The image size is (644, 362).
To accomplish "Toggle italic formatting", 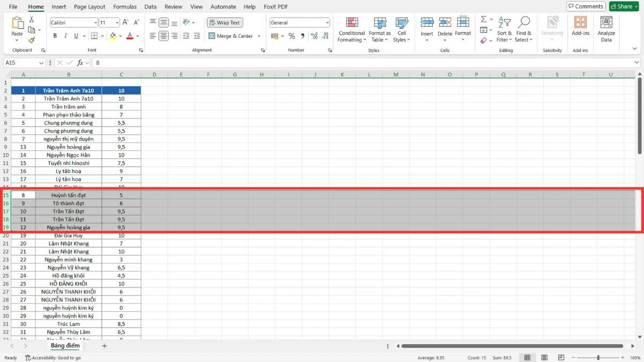I will (x=65, y=35).
